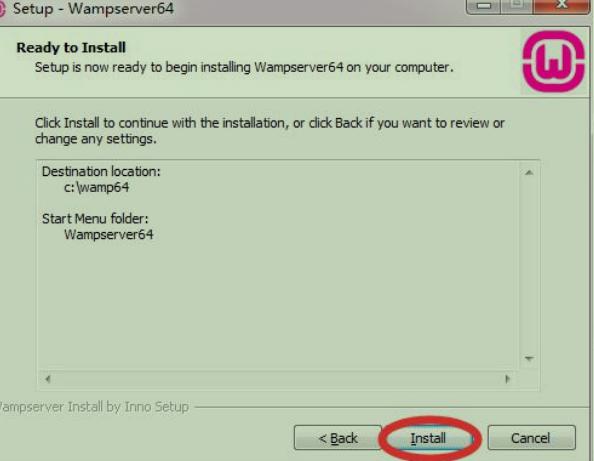Click the Wampserver Install by Inno Setup label
This screenshot has height=461, width=594.
pos(93,407)
